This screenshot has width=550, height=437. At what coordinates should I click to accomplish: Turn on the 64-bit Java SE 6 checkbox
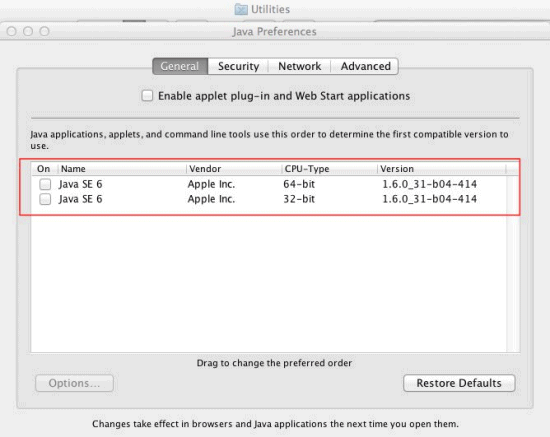click(x=45, y=184)
